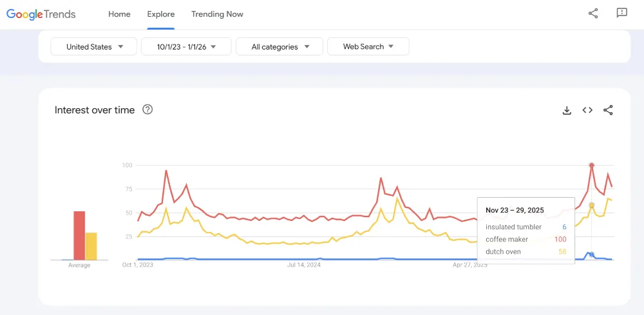Download the Interest over time CSV
Viewport: 644px width, 315px height.
coord(567,110)
